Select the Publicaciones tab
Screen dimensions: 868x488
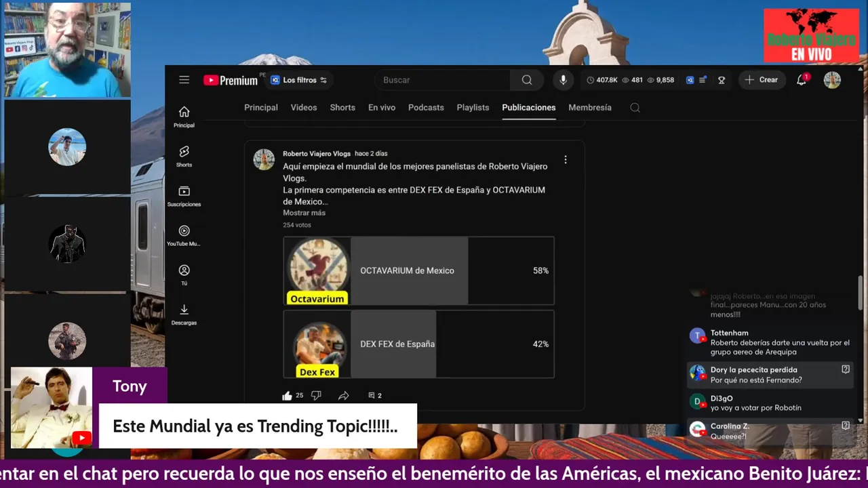(x=529, y=107)
